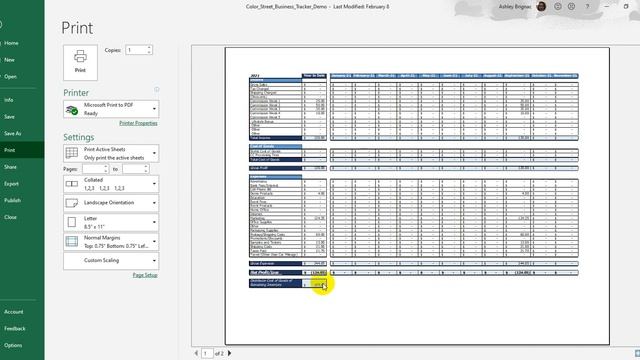The height and width of the screenshot is (360, 640).
Task: Click the Pages to input field
Action: tap(133, 169)
